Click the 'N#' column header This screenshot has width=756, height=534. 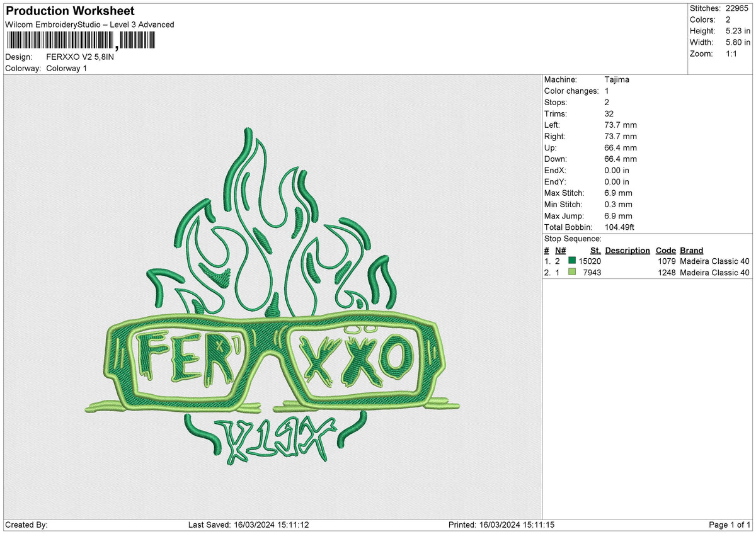pos(561,250)
